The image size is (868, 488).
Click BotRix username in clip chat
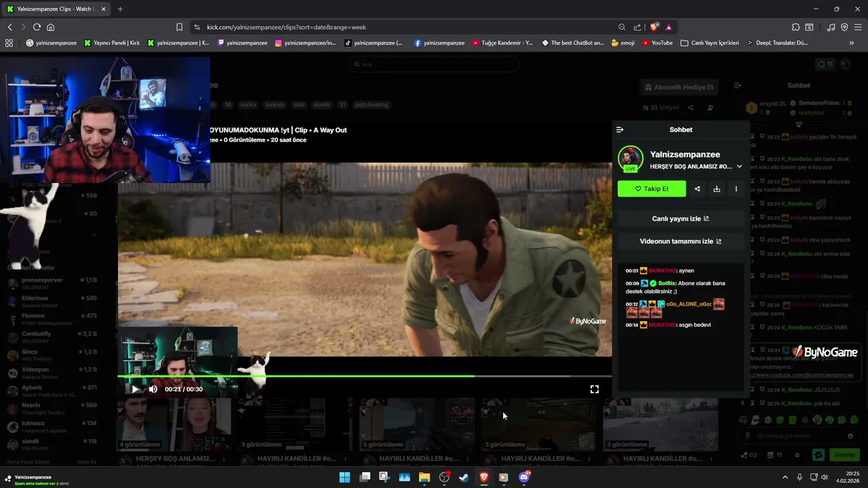pos(667,283)
